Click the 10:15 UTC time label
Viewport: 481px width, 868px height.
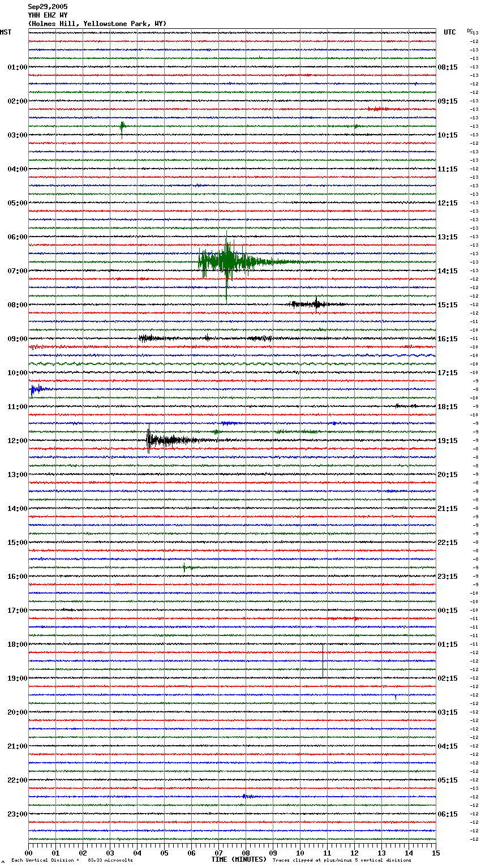click(x=448, y=135)
